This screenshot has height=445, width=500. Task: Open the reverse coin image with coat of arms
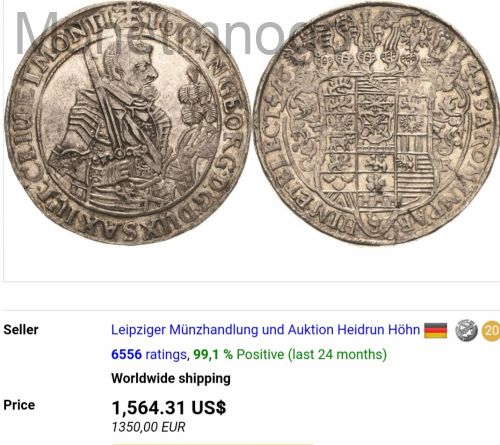pos(377,124)
